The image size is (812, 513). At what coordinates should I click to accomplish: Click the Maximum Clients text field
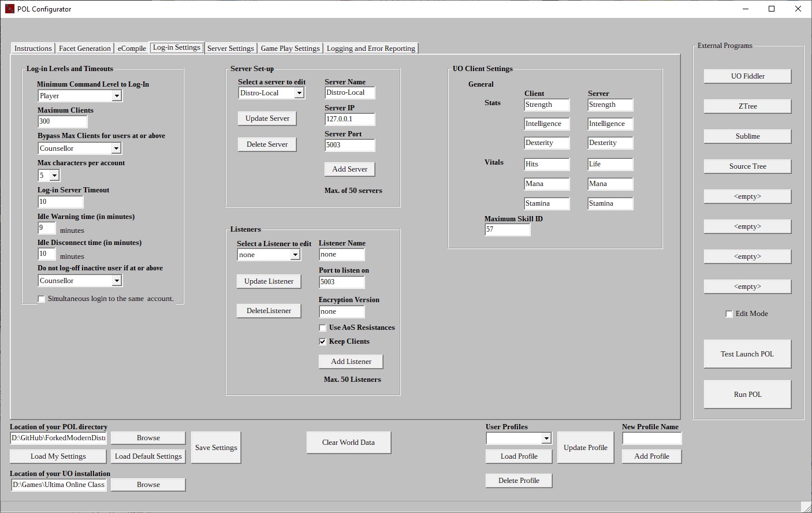(x=62, y=122)
